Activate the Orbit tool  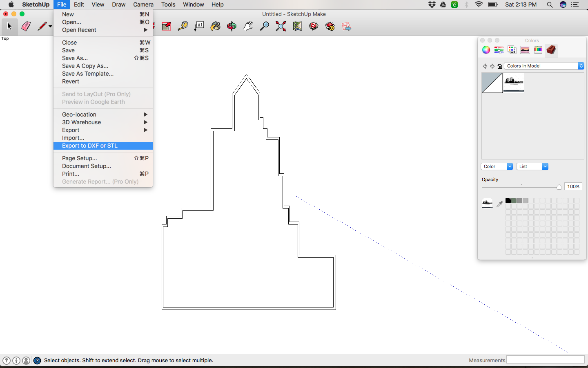pos(232,27)
